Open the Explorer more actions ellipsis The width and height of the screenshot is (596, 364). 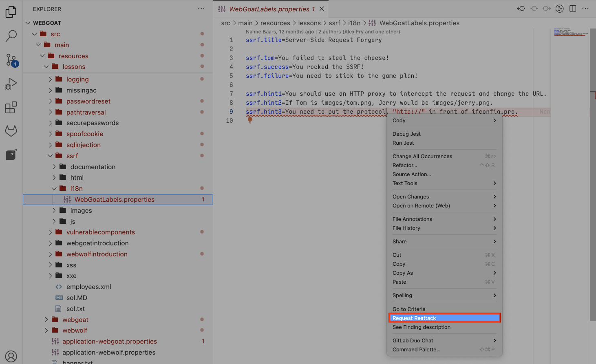coord(201,9)
